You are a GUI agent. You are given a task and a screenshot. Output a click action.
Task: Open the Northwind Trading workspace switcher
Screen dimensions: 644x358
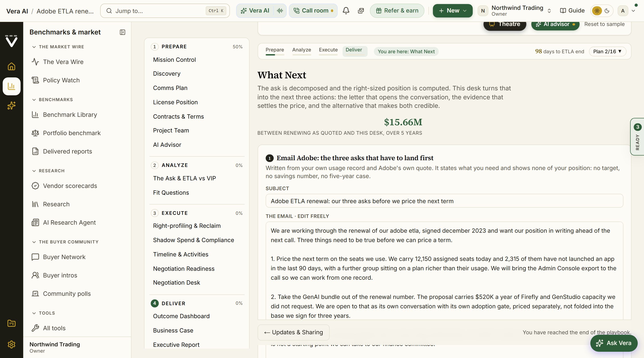pos(515,11)
